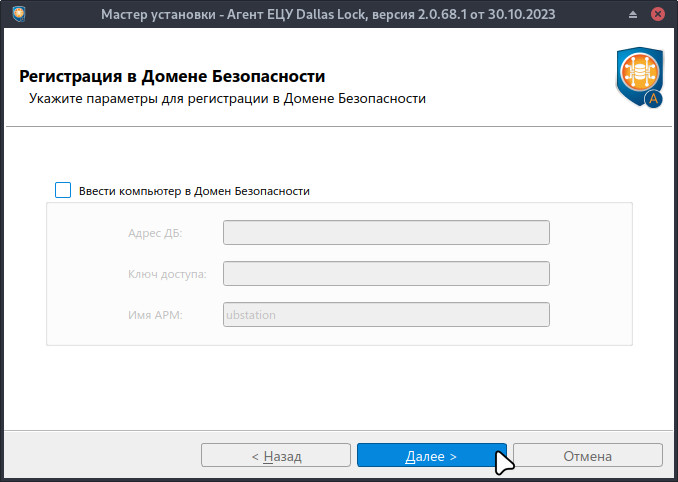Click the 'Ввести компьютер в Домен Безопасности' label text
Image resolution: width=678 pixels, height=482 pixels.
194,191
